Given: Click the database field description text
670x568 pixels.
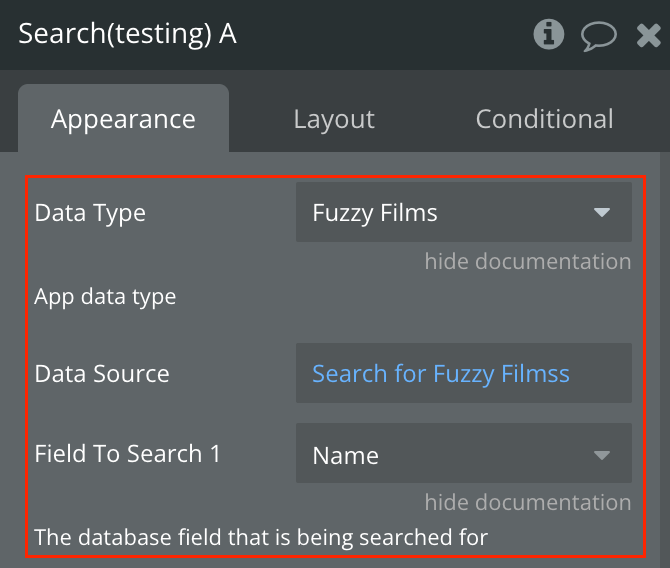Looking at the screenshot, I should tap(261, 537).
